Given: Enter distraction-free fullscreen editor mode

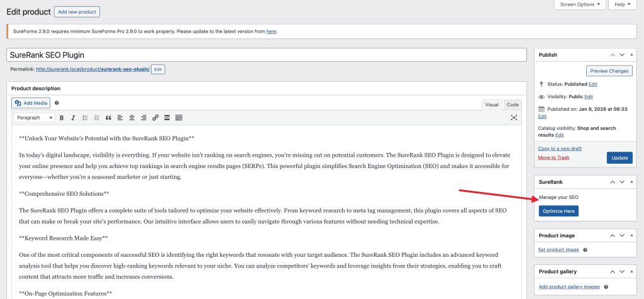Looking at the screenshot, I should (x=514, y=118).
